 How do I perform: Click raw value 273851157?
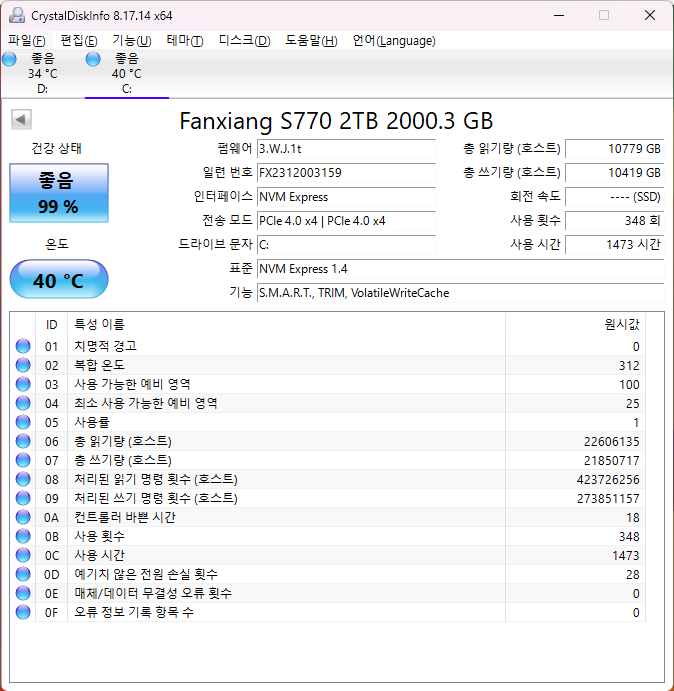tap(608, 498)
